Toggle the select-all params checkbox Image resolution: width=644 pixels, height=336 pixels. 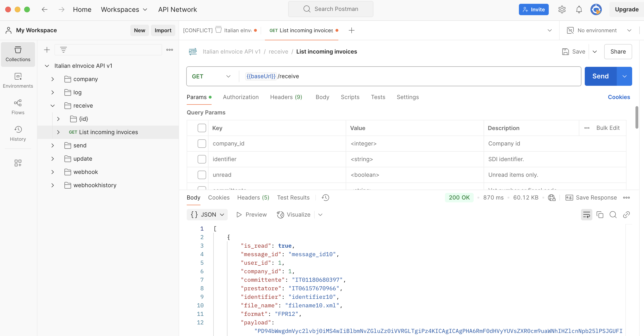(201, 128)
